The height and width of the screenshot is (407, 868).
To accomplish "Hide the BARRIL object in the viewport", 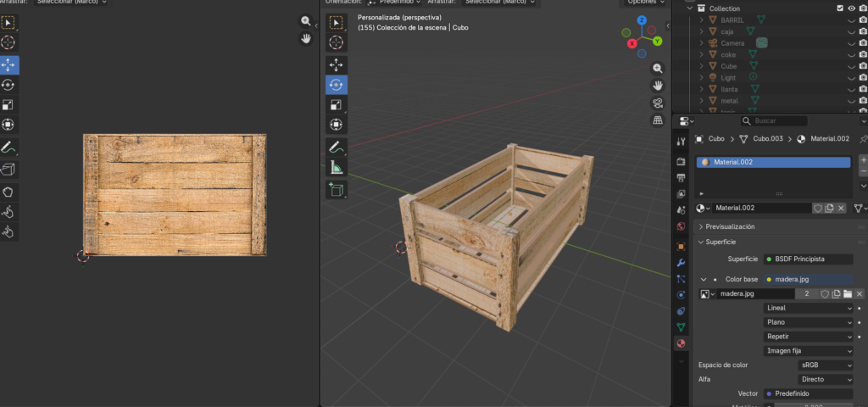I will coord(851,19).
